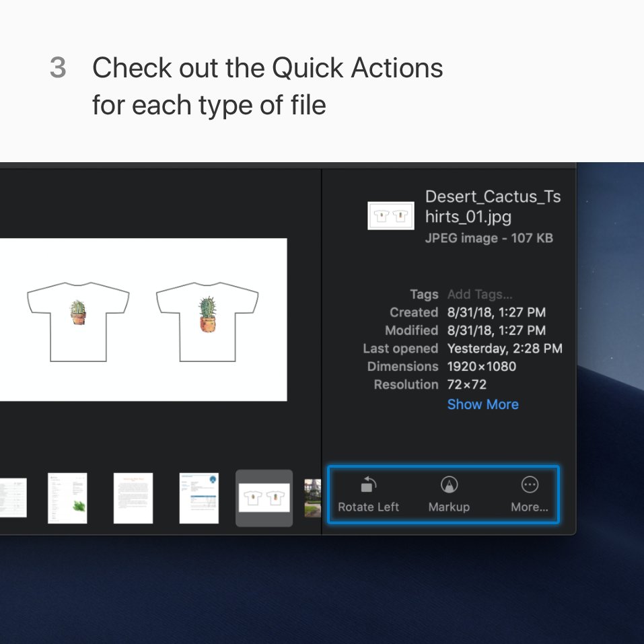The image size is (644, 644).
Task: Show more metadata with the Show More link
Action: [482, 404]
